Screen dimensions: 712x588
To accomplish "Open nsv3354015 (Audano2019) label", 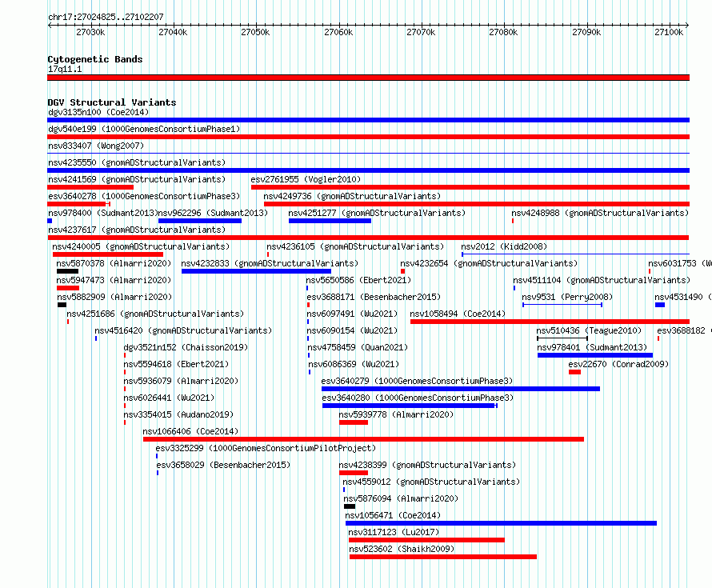I will 178,414.
